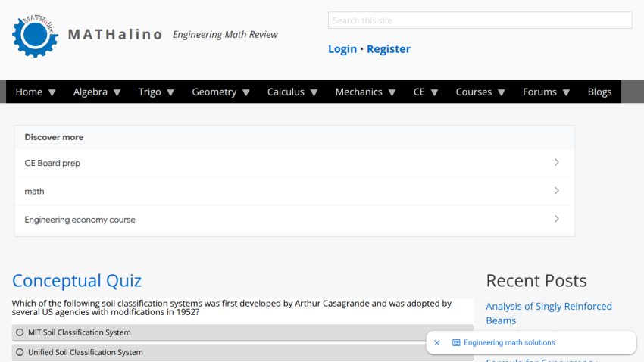Click the MATHalino site title
Viewport: 644px width, 362px height.
pos(115,35)
